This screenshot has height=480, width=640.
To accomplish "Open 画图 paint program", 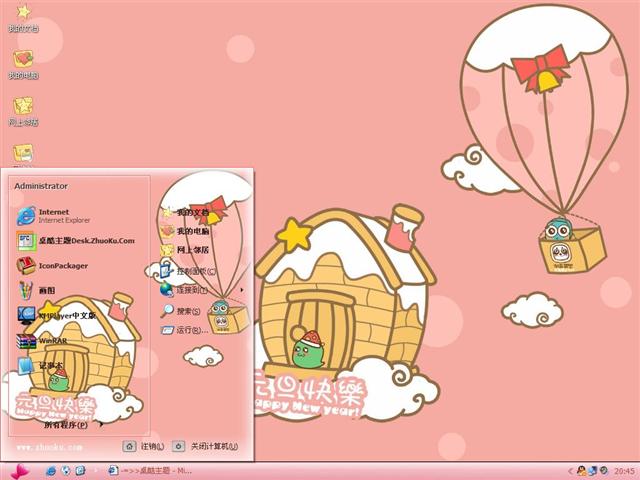I will (x=36, y=291).
